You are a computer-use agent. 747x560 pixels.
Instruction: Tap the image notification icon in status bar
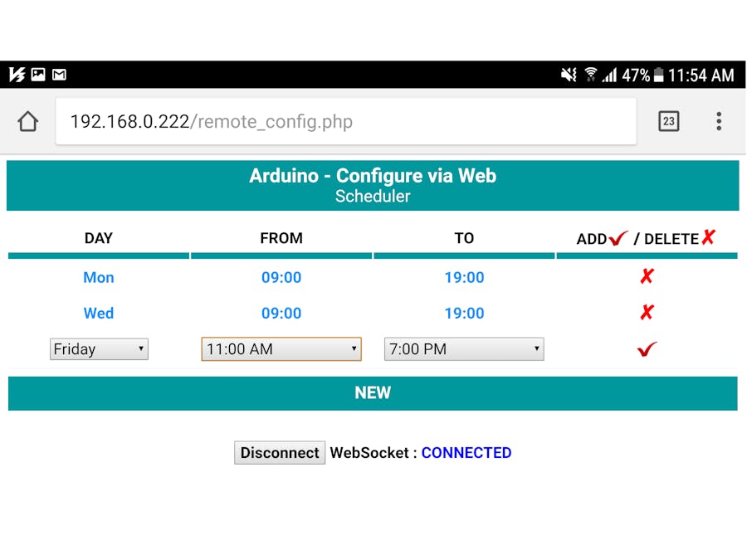[x=38, y=75]
